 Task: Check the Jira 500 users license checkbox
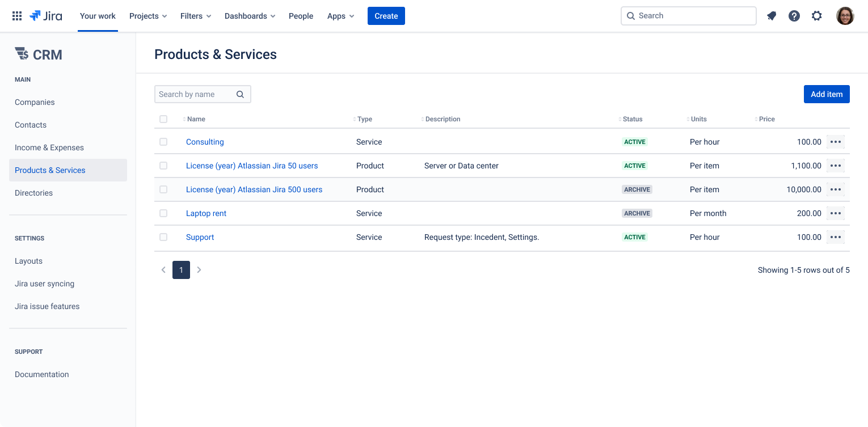point(163,189)
